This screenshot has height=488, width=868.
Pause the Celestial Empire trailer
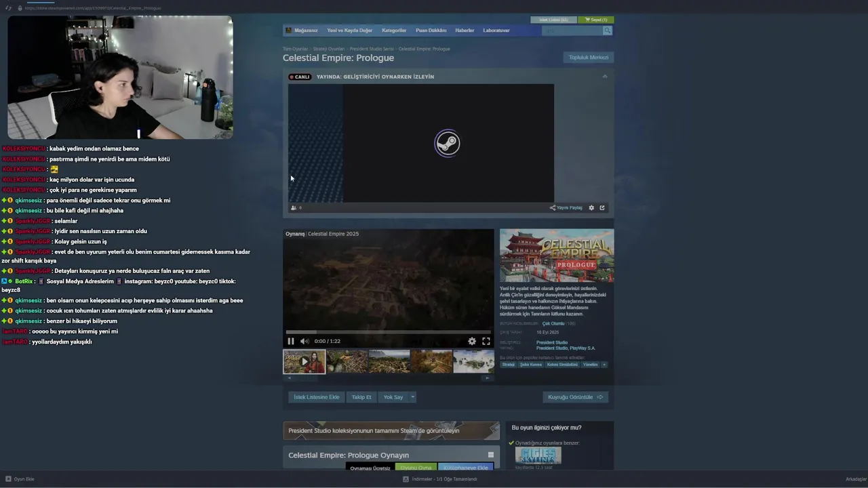[x=291, y=342]
